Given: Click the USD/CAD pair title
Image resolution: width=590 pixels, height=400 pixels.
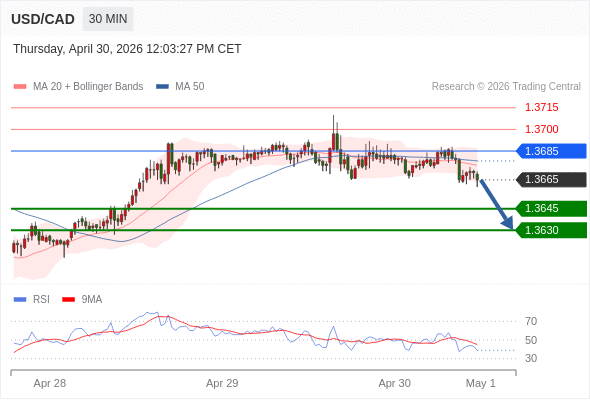Looking at the screenshot, I should click(x=43, y=19).
